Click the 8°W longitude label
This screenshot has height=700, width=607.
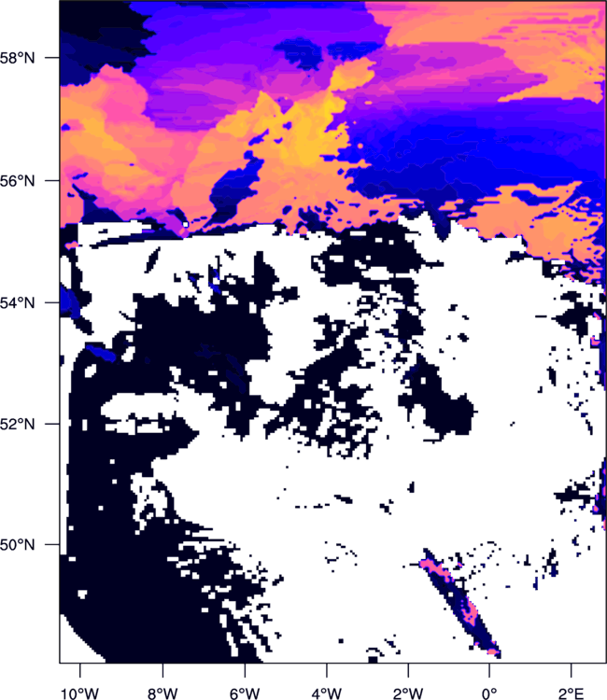pyautogui.click(x=162, y=693)
